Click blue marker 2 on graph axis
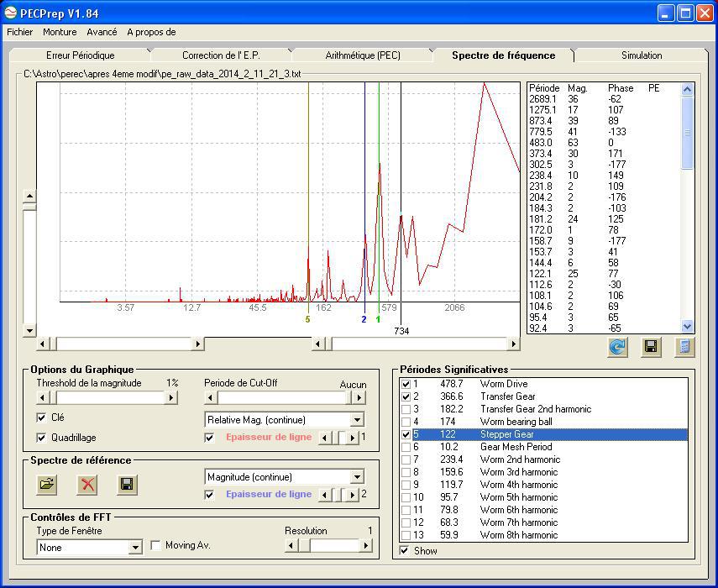The height and width of the screenshot is (588, 718). tap(364, 320)
